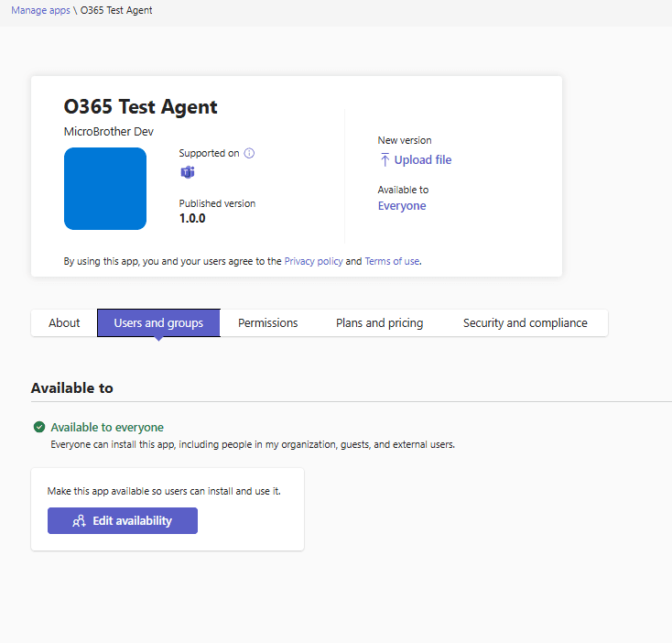672x643 pixels.
Task: Click the upload arrow icon for new version
Action: 385,160
